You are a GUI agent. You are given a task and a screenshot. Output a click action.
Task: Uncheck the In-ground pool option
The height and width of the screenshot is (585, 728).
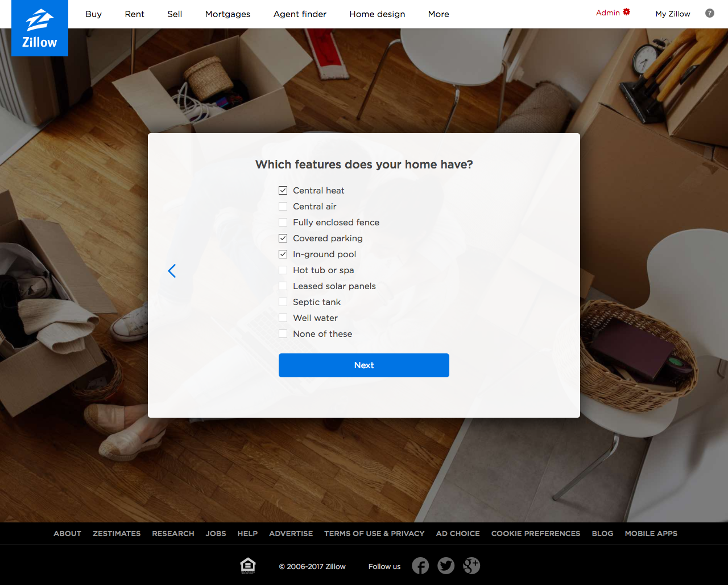[x=283, y=254]
